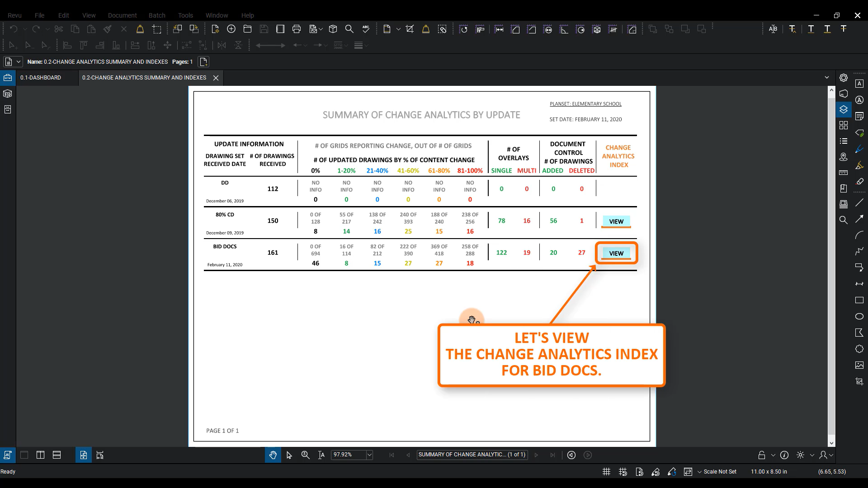Viewport: 868px width, 488px height.
Task: Toggle the show grid button in status bar
Action: click(607, 472)
